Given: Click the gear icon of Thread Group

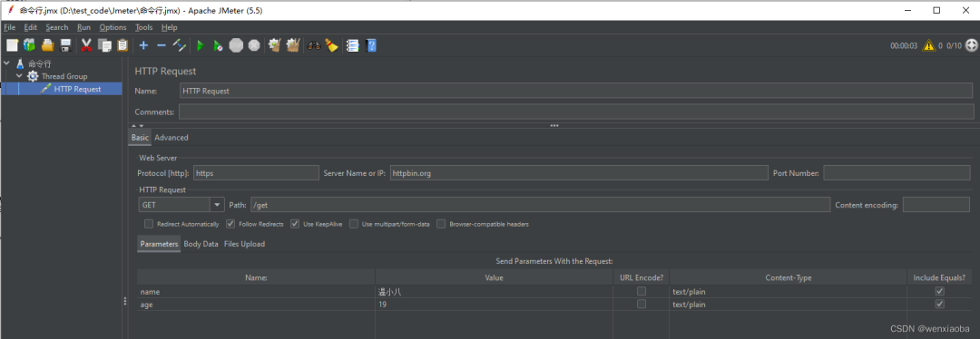Looking at the screenshot, I should pos(33,76).
